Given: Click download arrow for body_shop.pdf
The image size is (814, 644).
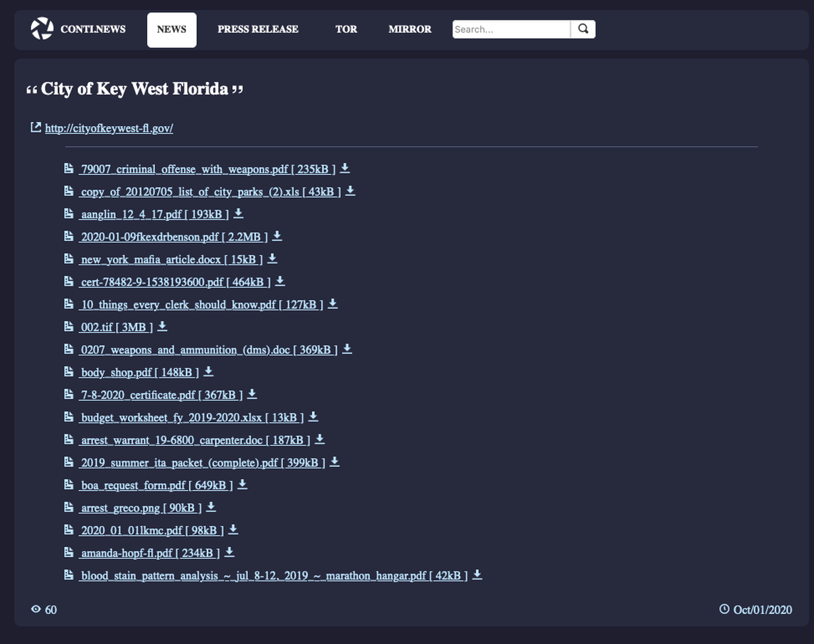Looking at the screenshot, I should tap(208, 371).
